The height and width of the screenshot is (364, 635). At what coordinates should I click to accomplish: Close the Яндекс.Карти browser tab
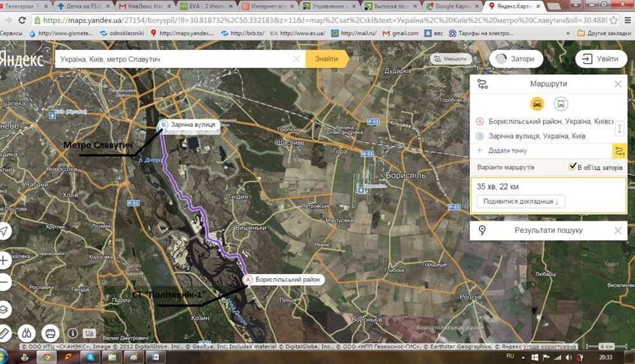click(x=538, y=6)
